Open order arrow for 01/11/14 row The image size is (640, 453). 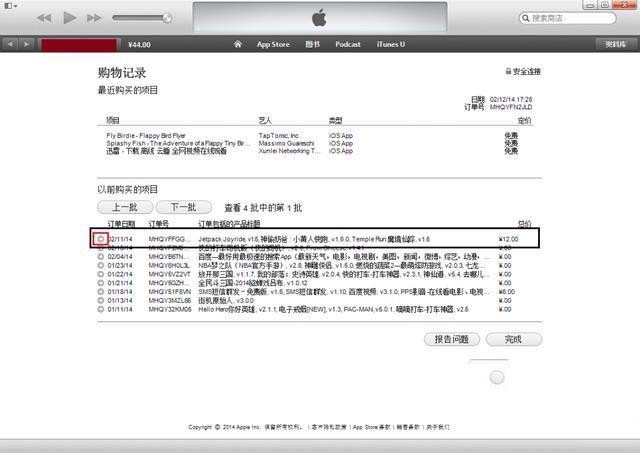tap(101, 309)
